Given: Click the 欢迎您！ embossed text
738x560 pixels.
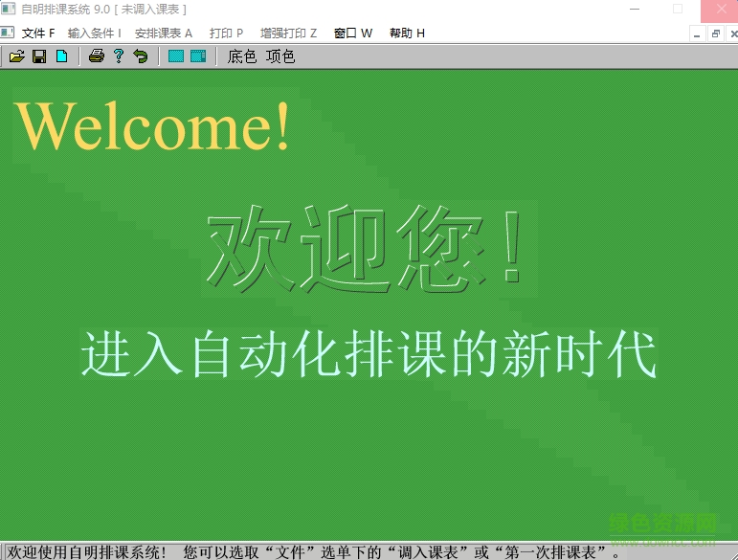Looking at the screenshot, I should pos(365,248).
